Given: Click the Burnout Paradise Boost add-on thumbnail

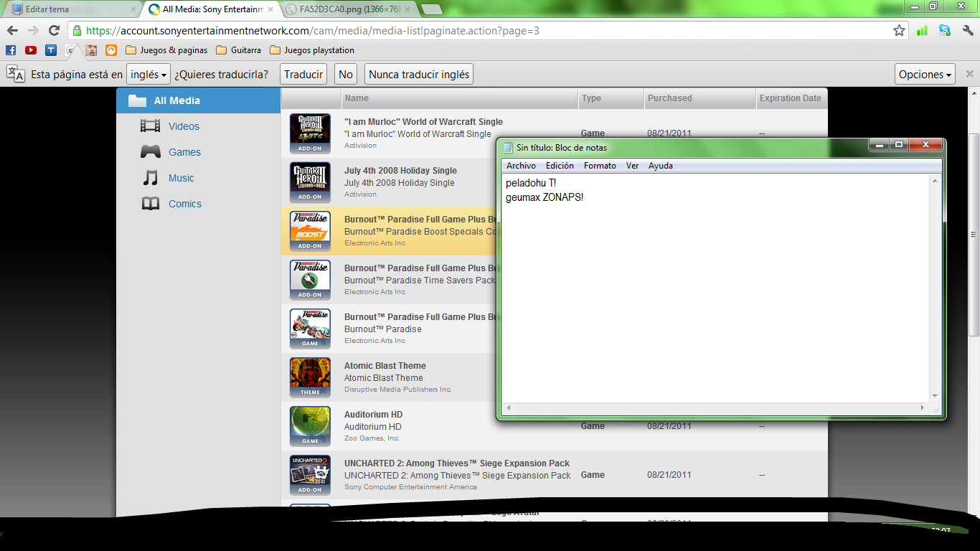Looking at the screenshot, I should pos(310,231).
